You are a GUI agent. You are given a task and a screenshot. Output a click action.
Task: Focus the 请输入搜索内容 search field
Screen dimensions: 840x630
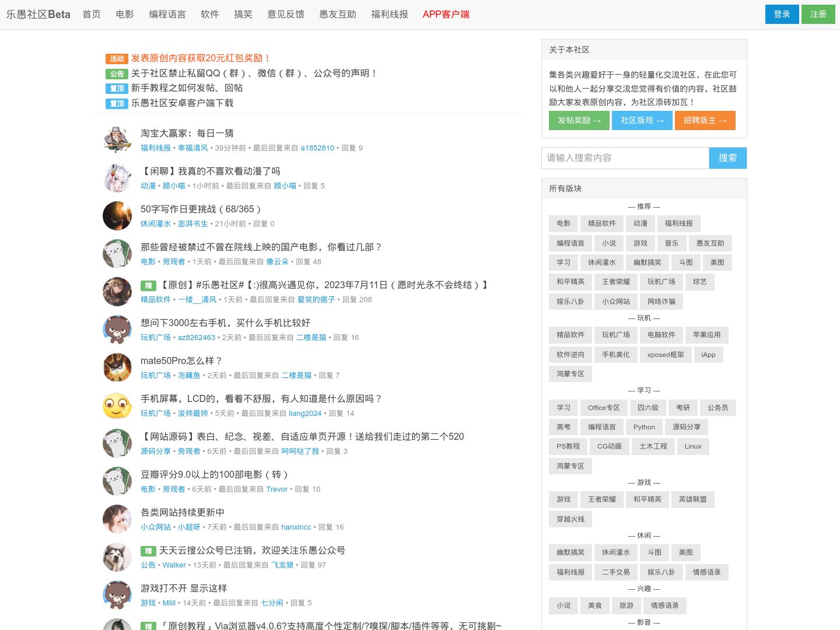(625, 158)
